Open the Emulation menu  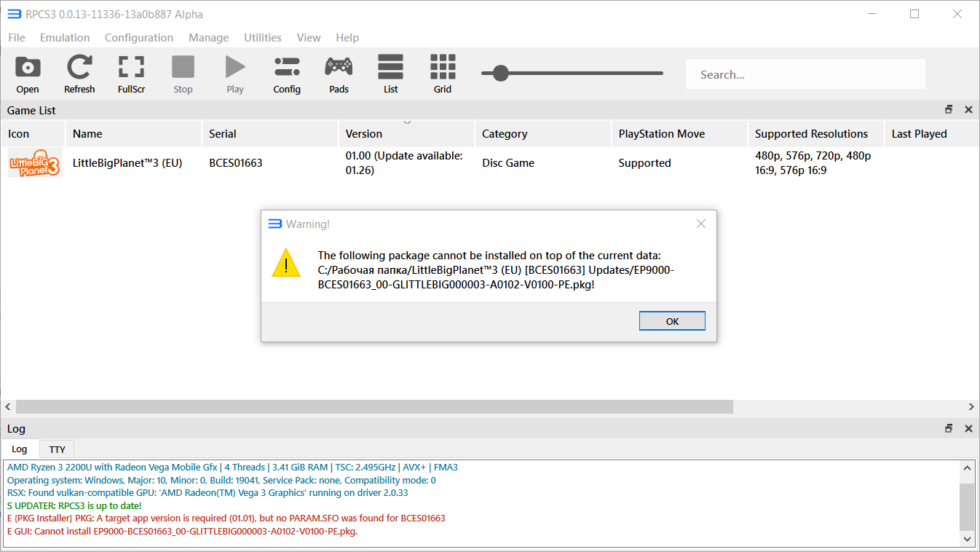(65, 38)
